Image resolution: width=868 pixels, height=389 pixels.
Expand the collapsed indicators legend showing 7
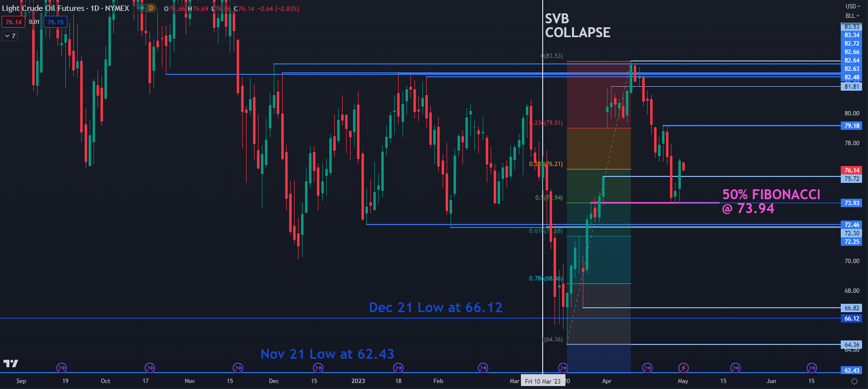point(10,36)
